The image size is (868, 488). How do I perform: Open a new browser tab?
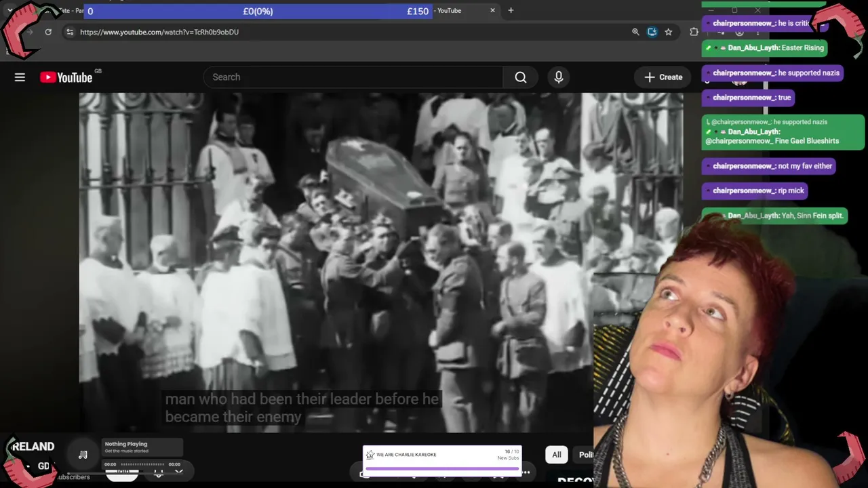coord(511,10)
